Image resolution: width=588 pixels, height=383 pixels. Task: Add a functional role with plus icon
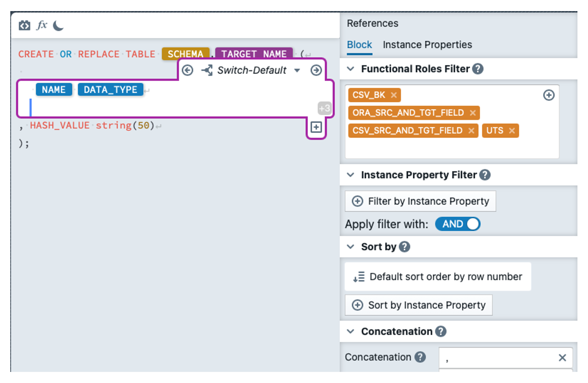549,95
